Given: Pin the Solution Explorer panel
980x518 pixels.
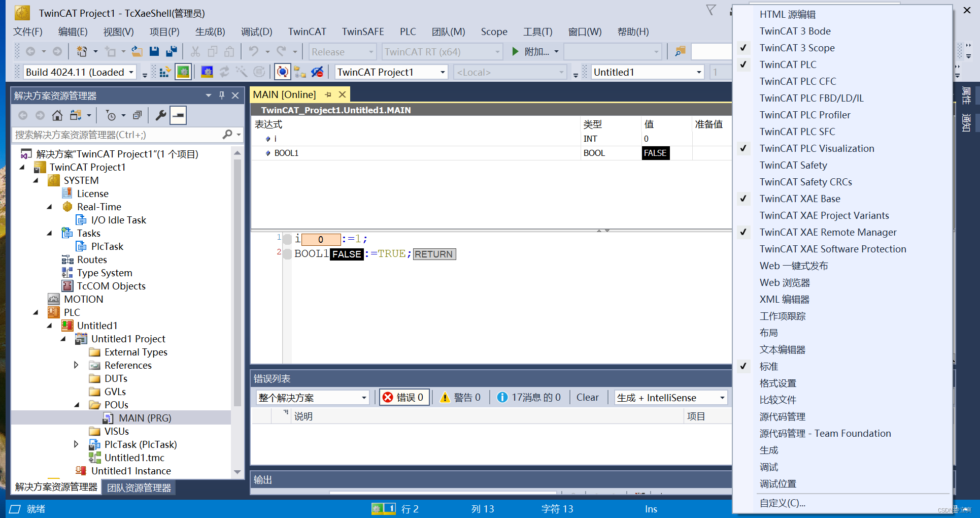Looking at the screenshot, I should tap(222, 95).
